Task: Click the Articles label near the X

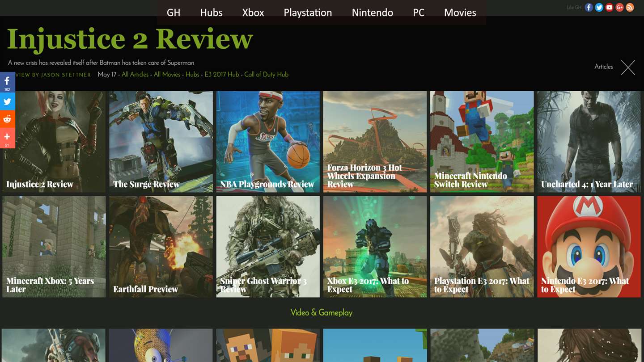Action: (604, 67)
